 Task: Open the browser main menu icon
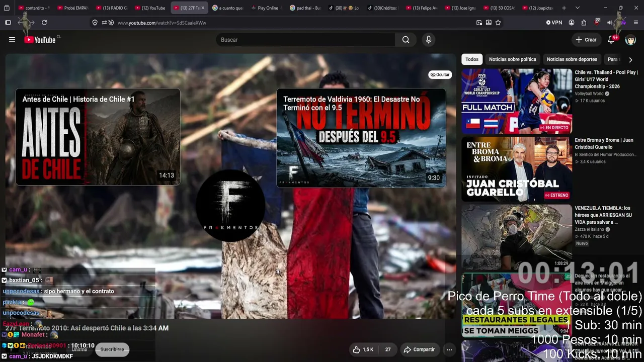636,23
